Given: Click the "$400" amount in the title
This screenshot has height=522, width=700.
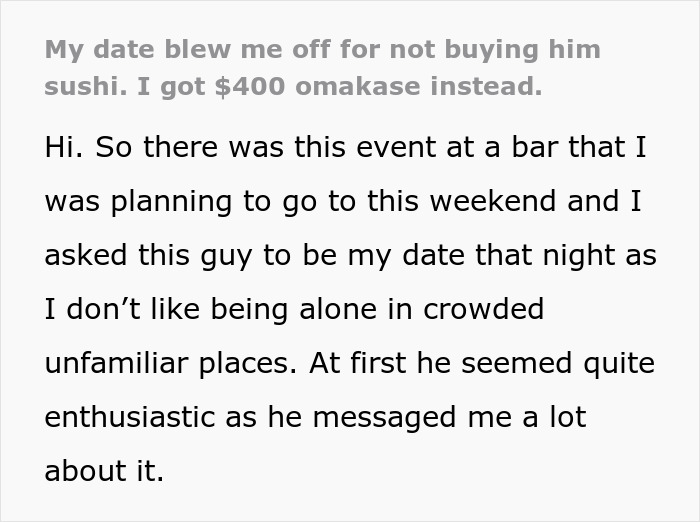Looking at the screenshot, I should click(250, 86).
